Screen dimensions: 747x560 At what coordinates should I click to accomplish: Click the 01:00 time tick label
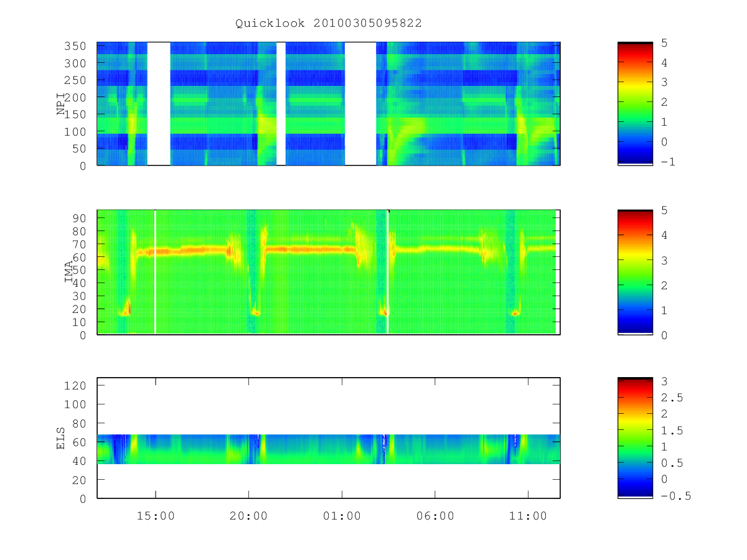(342, 516)
